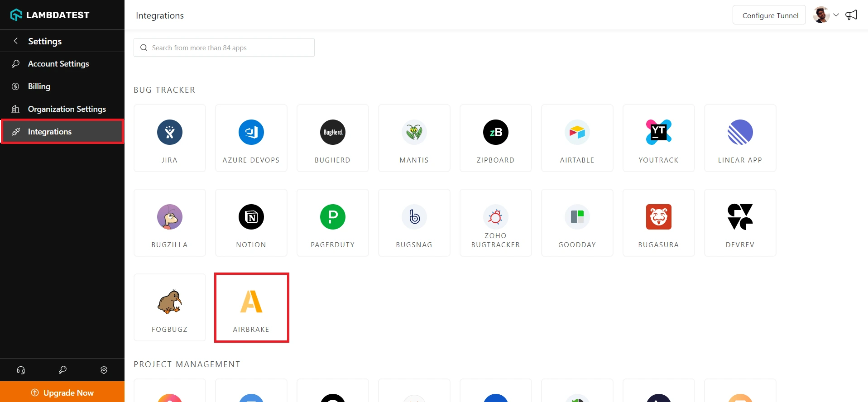
Task: Open the Jira integration tile
Action: click(170, 138)
